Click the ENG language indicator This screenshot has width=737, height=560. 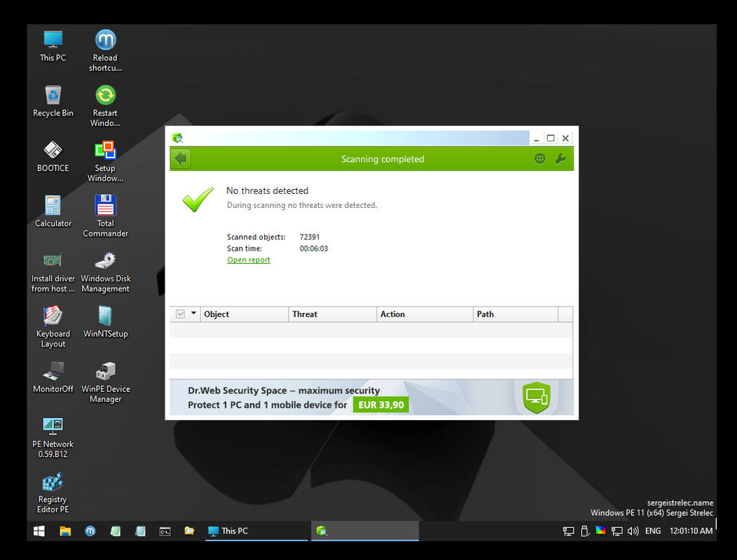click(x=653, y=531)
